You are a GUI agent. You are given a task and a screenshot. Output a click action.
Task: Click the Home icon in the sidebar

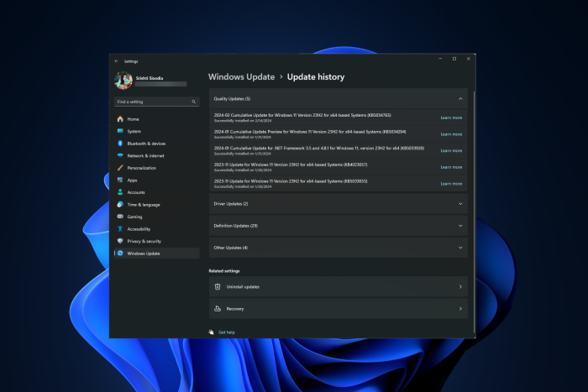pos(120,119)
